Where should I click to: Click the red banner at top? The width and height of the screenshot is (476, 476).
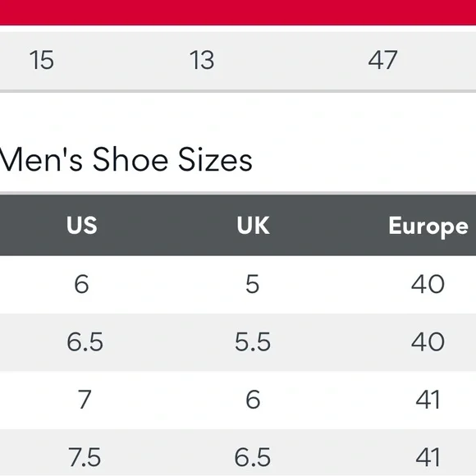tap(238, 12)
